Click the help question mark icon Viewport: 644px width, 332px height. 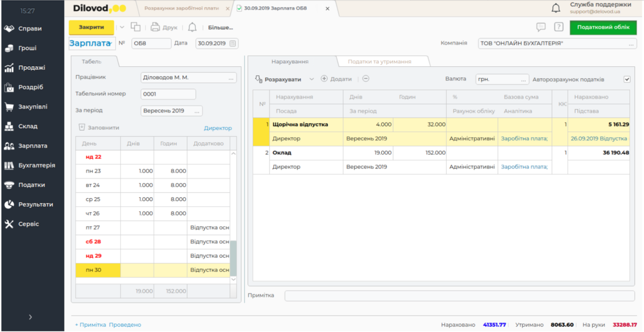(559, 27)
